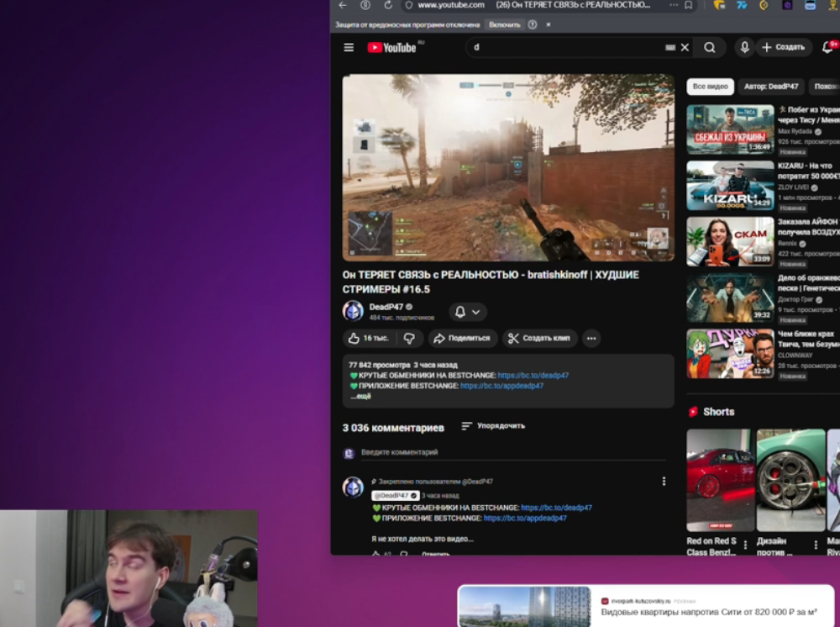Open DeadP47 channel name link

pos(386,307)
